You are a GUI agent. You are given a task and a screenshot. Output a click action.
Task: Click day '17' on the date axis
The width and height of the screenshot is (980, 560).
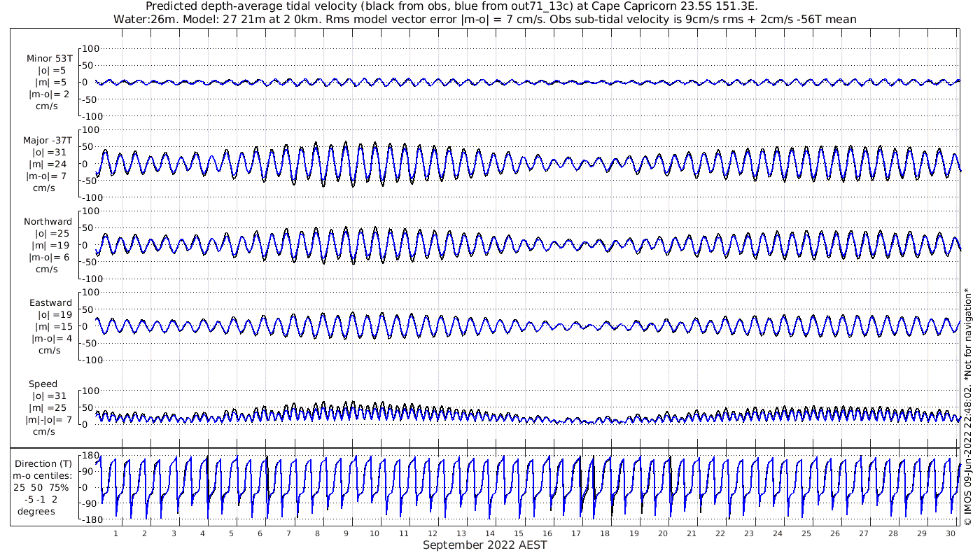point(576,533)
